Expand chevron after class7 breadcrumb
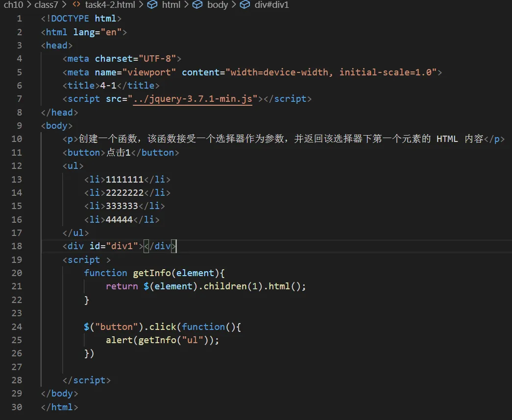Image resolution: width=512 pixels, height=420 pixels. 64,5
